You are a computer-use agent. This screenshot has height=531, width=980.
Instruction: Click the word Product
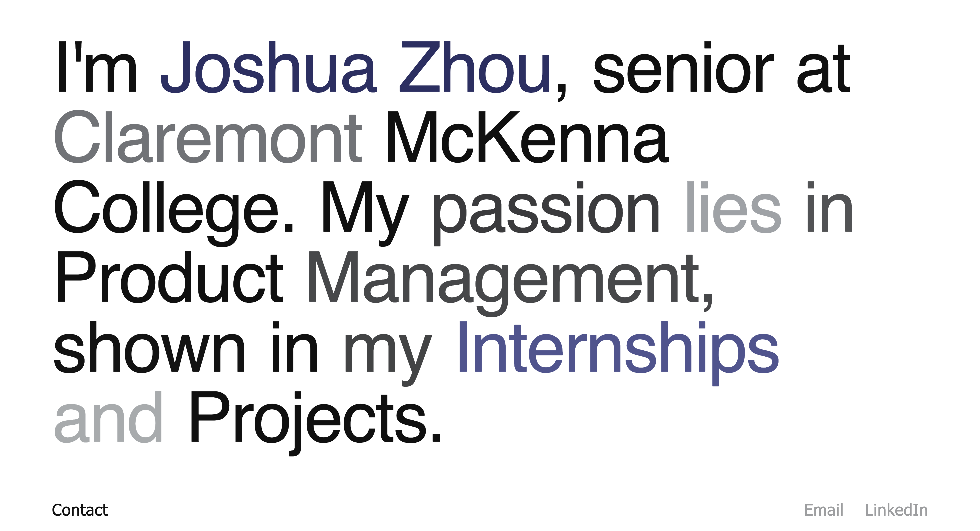coord(169,278)
